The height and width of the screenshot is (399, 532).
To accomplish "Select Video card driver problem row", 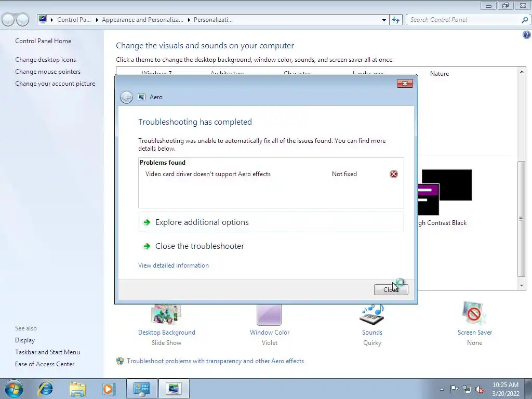I will pyautogui.click(x=271, y=174).
